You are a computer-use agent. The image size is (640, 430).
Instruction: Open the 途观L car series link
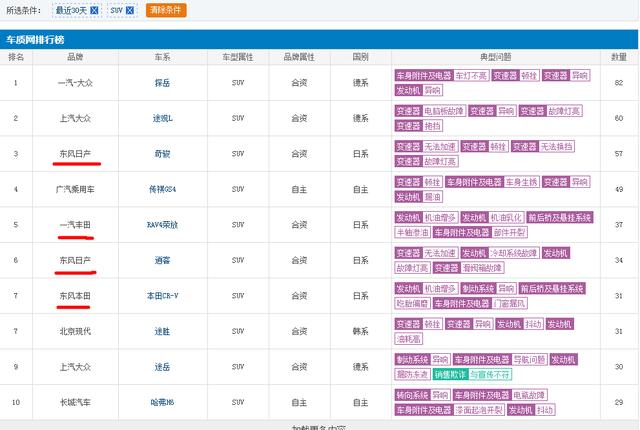(161, 118)
